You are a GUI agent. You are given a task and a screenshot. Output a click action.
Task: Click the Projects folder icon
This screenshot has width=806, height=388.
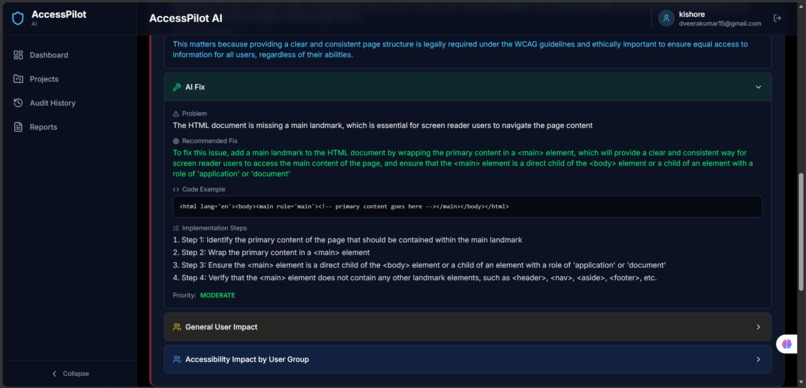pyautogui.click(x=18, y=79)
